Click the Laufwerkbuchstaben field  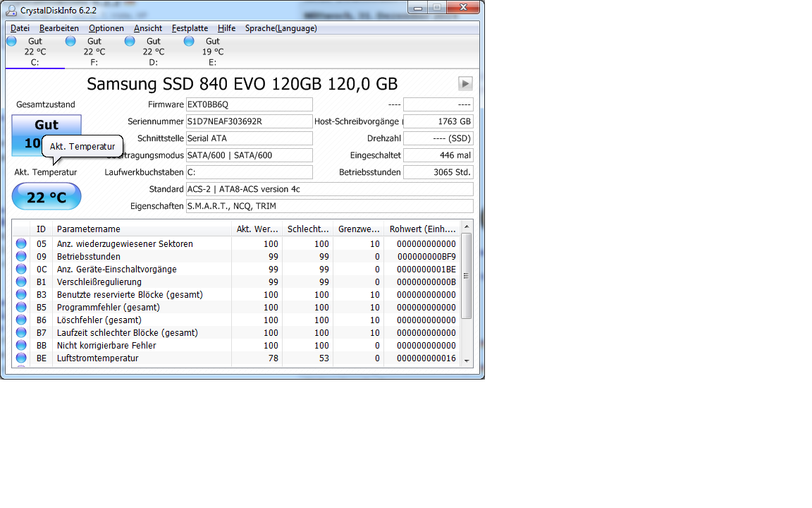pos(249,172)
